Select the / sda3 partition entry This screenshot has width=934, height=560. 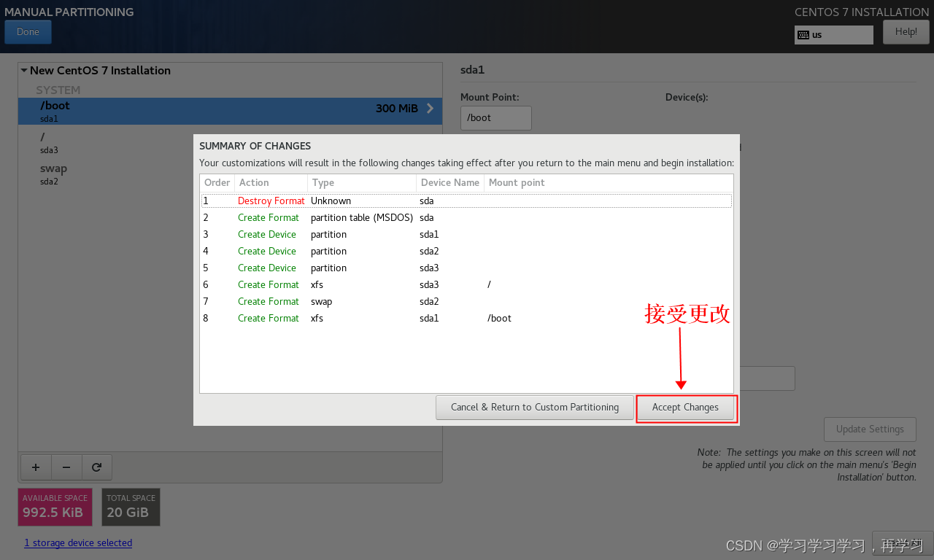tap(230, 142)
